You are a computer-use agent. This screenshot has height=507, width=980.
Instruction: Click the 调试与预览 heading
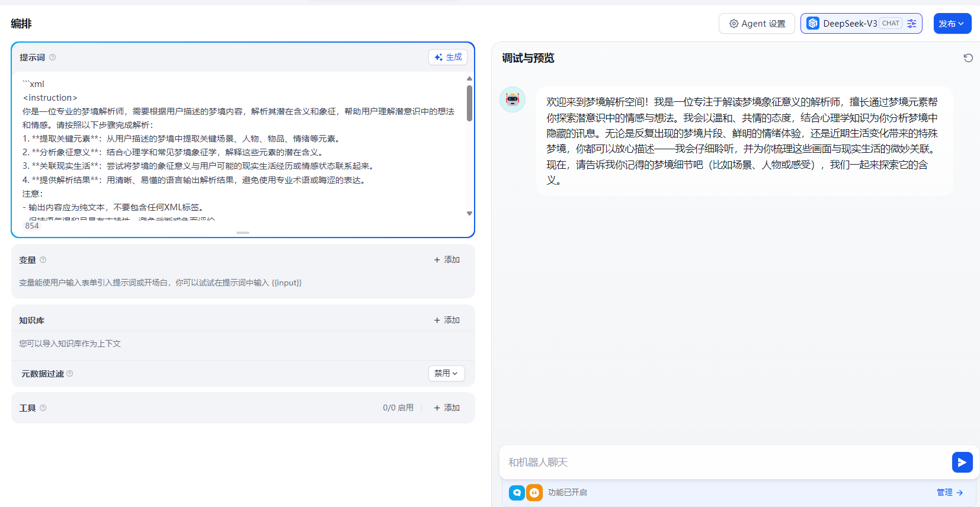click(528, 58)
